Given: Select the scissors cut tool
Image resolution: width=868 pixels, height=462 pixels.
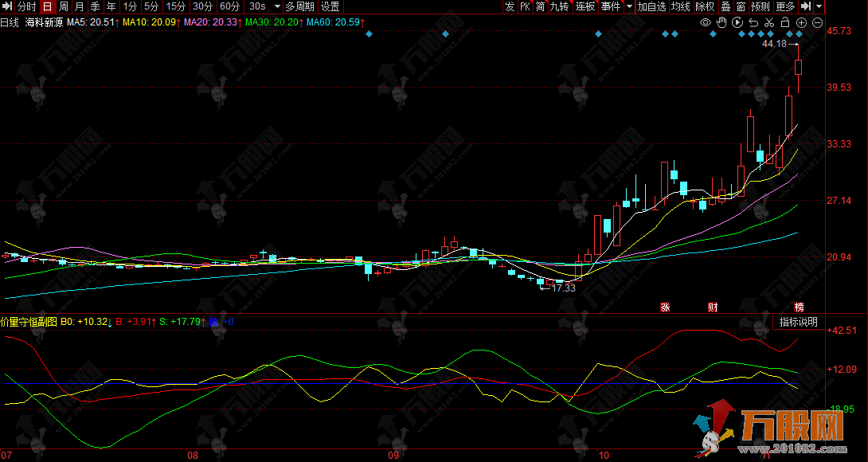Looking at the screenshot, I should pos(769,22).
